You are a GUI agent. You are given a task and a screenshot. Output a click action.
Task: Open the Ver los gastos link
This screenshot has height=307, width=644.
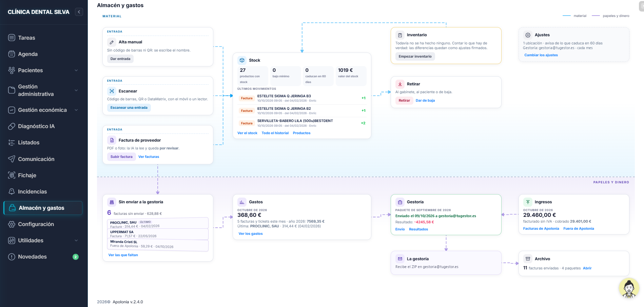coord(251,234)
